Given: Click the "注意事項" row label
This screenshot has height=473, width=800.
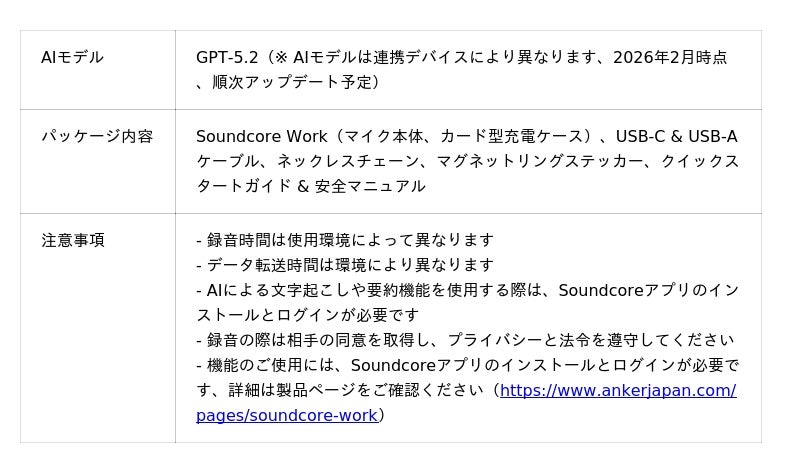Looking at the screenshot, I should 73,240.
